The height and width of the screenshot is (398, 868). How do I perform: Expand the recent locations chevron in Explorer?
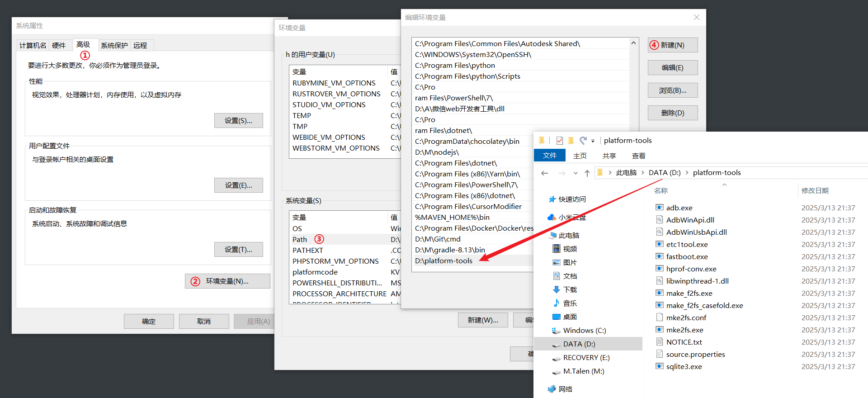tap(576, 173)
